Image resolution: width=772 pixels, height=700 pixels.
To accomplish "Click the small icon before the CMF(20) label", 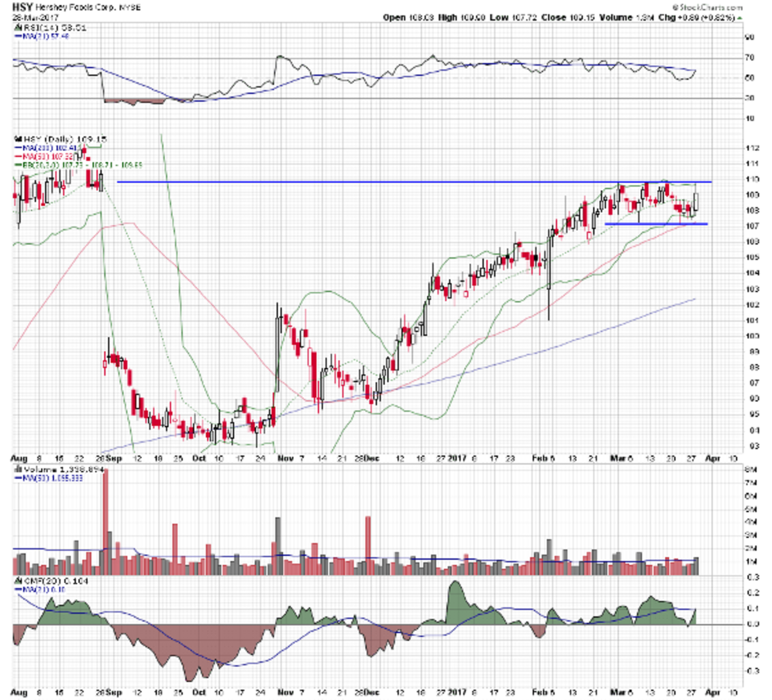I will click(18, 580).
